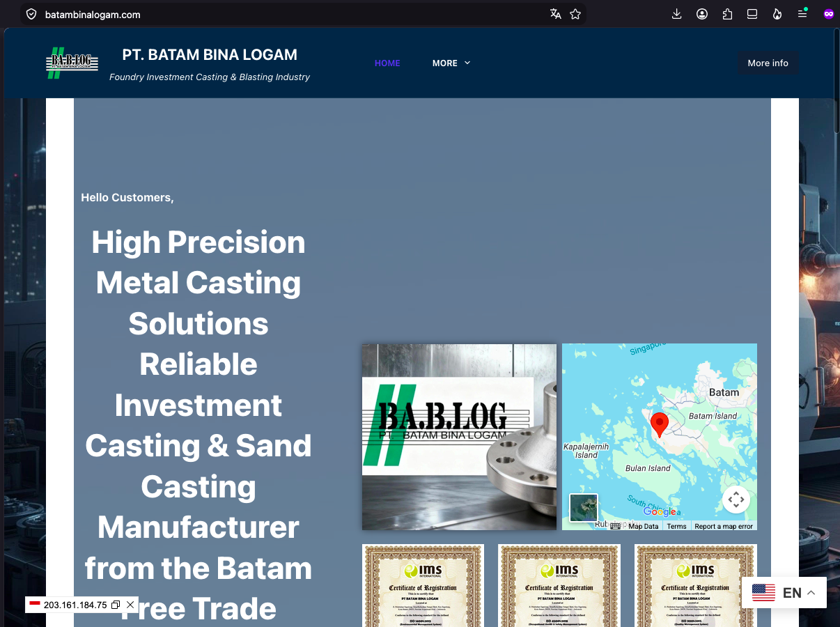
Task: Click the shield icon beside the URL
Action: [x=31, y=14]
